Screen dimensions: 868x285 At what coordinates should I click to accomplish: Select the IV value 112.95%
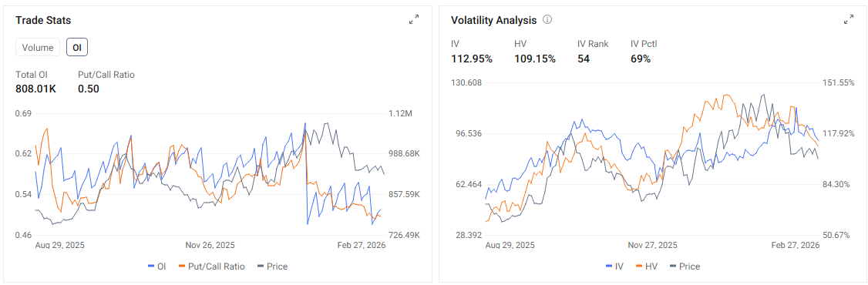click(x=472, y=59)
